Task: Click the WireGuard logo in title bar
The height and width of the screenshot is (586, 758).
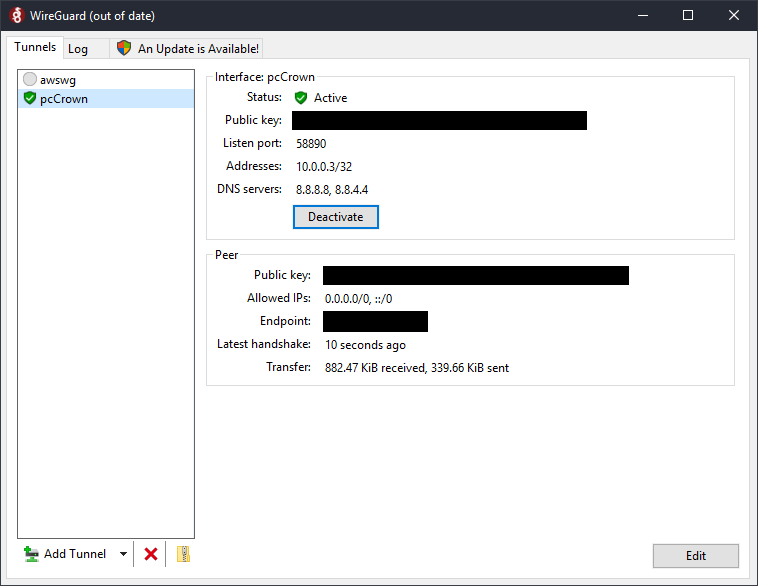Action: click(x=16, y=15)
